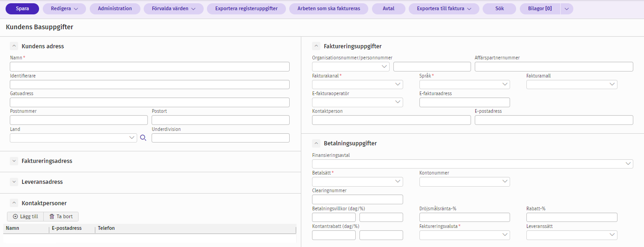Open the Förvalda värden dropdown menu

tap(173, 8)
